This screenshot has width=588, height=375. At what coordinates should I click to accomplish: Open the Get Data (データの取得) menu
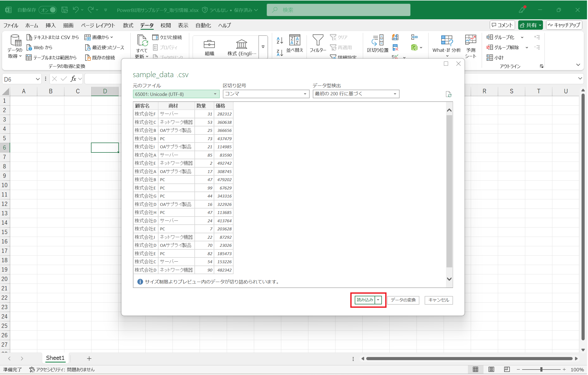point(15,47)
